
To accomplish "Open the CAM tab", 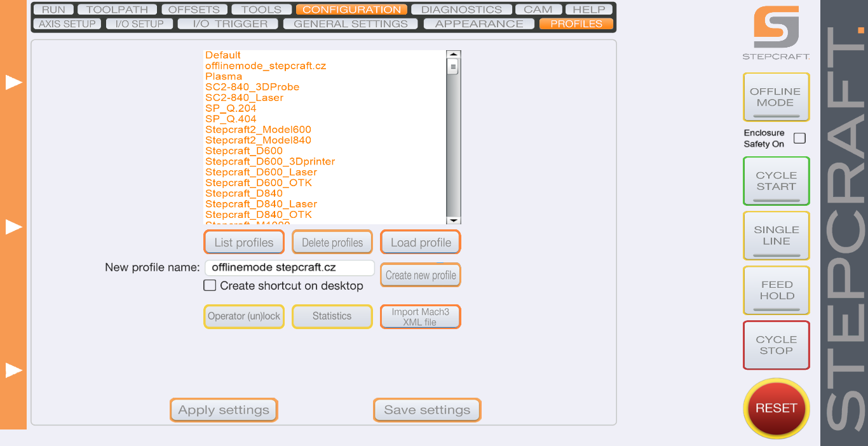I will [538, 10].
